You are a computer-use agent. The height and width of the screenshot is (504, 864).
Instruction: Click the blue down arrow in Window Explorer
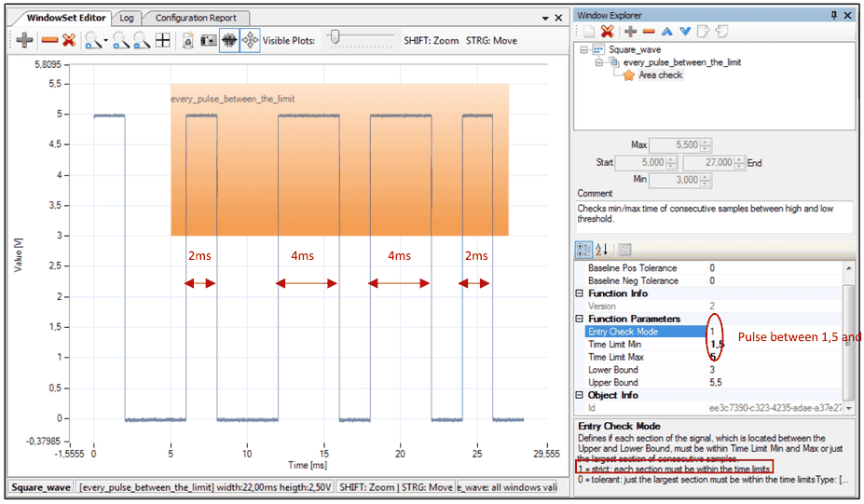[x=685, y=32]
